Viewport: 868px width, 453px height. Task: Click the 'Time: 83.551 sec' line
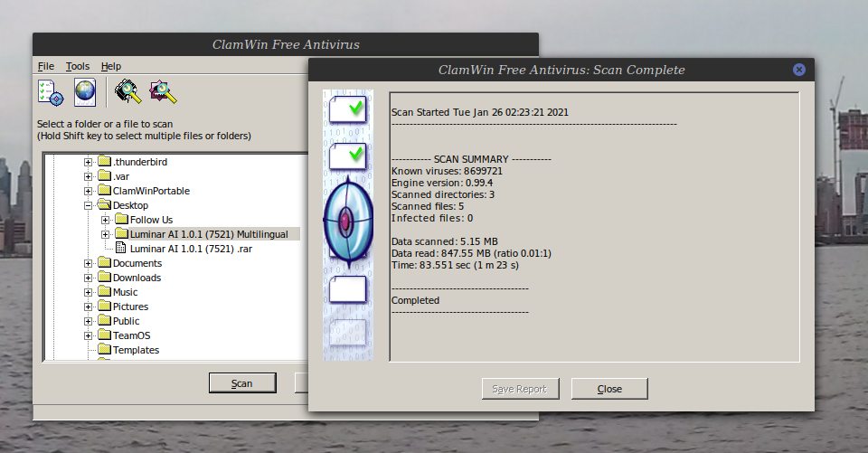(455, 265)
